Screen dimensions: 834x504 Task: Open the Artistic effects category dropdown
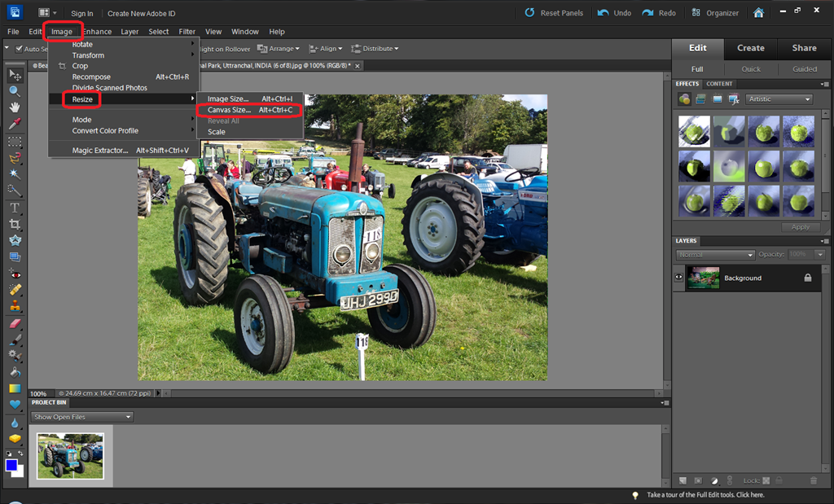779,99
